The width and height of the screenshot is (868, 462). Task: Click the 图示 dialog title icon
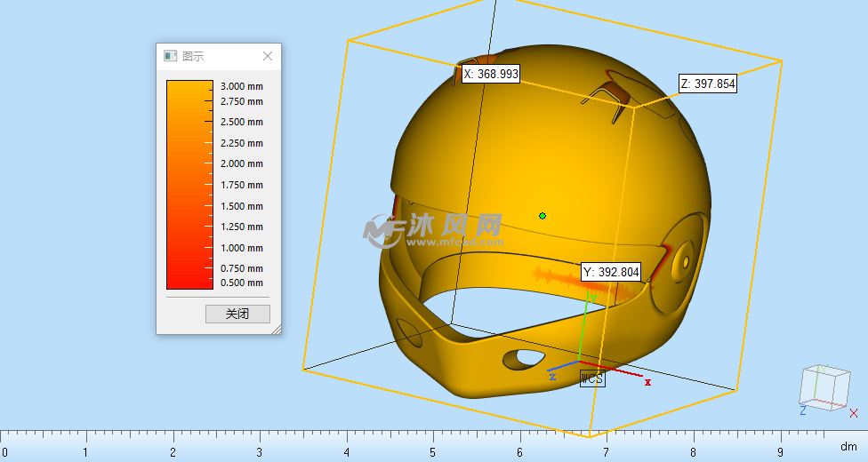pyautogui.click(x=170, y=56)
